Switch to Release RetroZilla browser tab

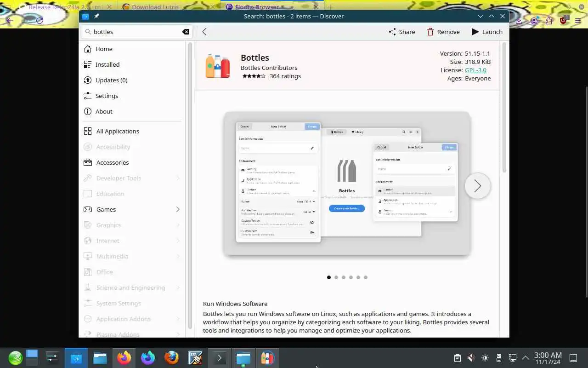pos(64,7)
